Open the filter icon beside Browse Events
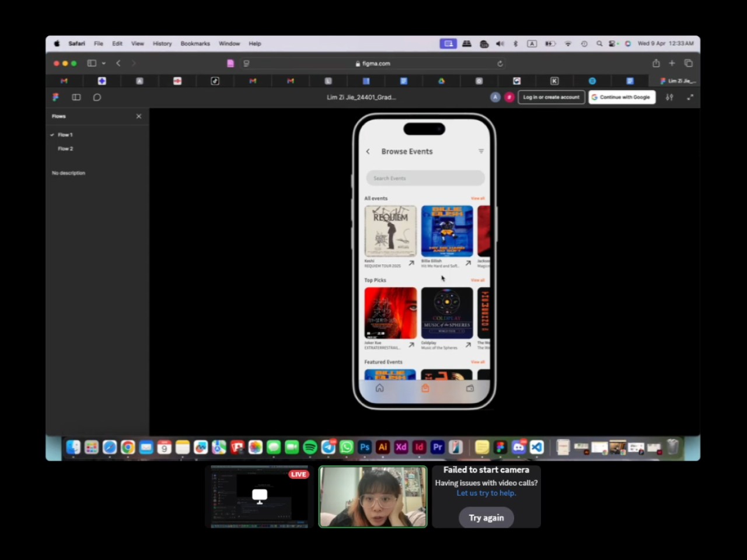This screenshot has width=747, height=560. coord(481,151)
